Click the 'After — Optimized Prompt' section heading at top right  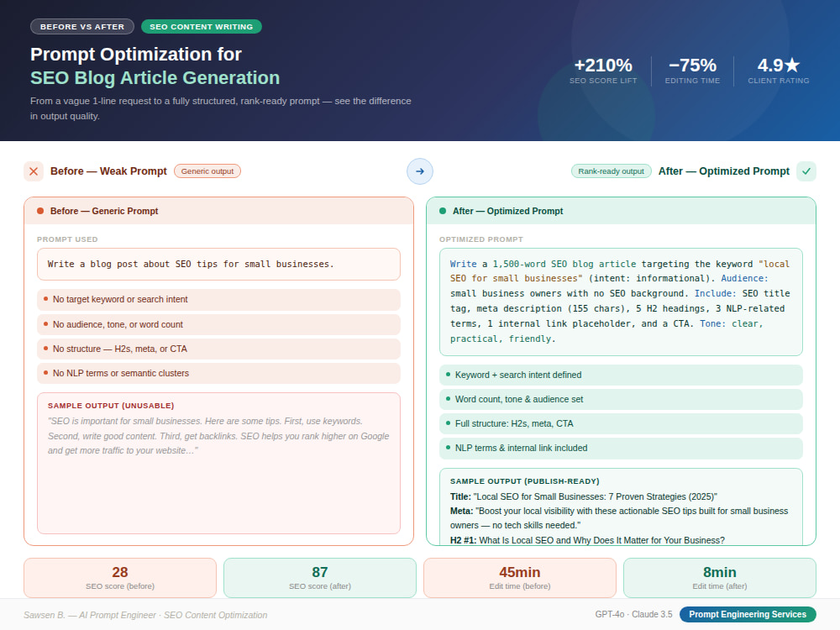tap(724, 171)
